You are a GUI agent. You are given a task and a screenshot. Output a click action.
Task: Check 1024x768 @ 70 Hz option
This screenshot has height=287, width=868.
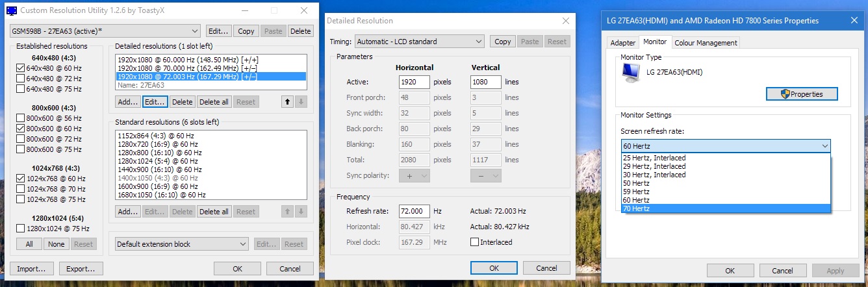pyautogui.click(x=20, y=189)
